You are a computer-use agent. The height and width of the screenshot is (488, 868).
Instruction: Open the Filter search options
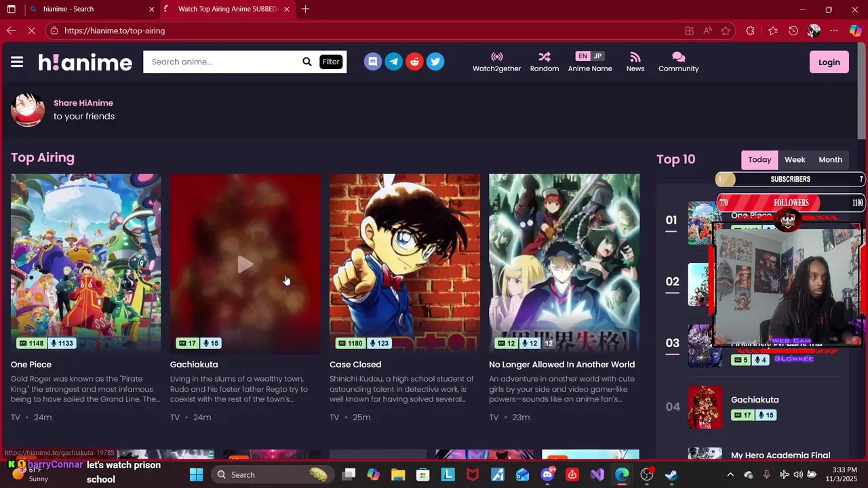click(x=331, y=62)
